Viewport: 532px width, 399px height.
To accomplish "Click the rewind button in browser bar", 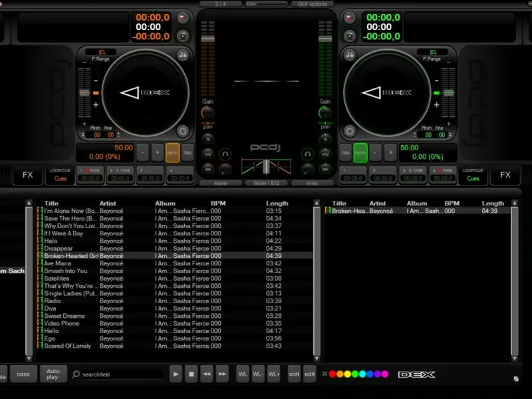I will tap(207, 374).
